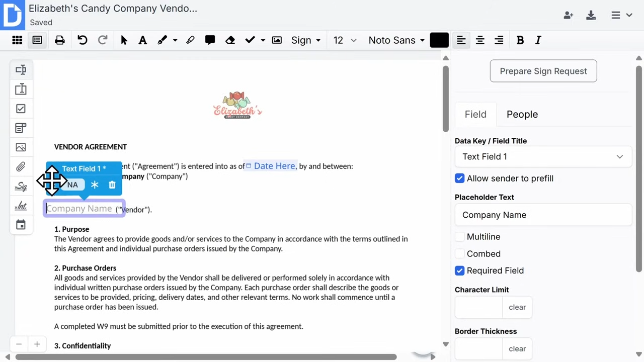
Task: Clear the Character Limit value
Action: click(x=517, y=307)
